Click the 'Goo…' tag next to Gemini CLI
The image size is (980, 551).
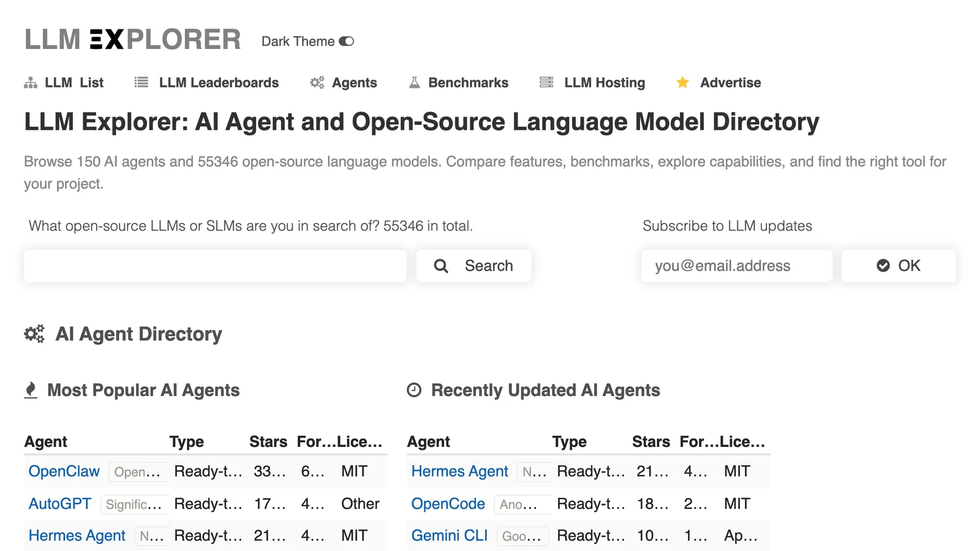(x=522, y=536)
